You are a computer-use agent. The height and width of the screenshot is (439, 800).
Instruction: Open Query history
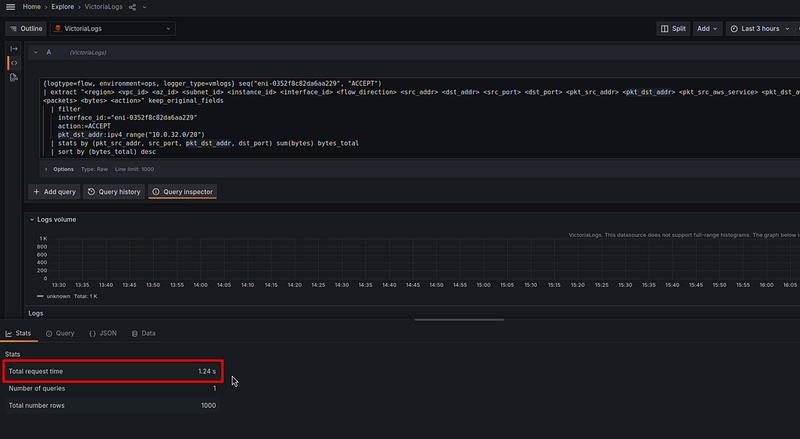tap(114, 191)
